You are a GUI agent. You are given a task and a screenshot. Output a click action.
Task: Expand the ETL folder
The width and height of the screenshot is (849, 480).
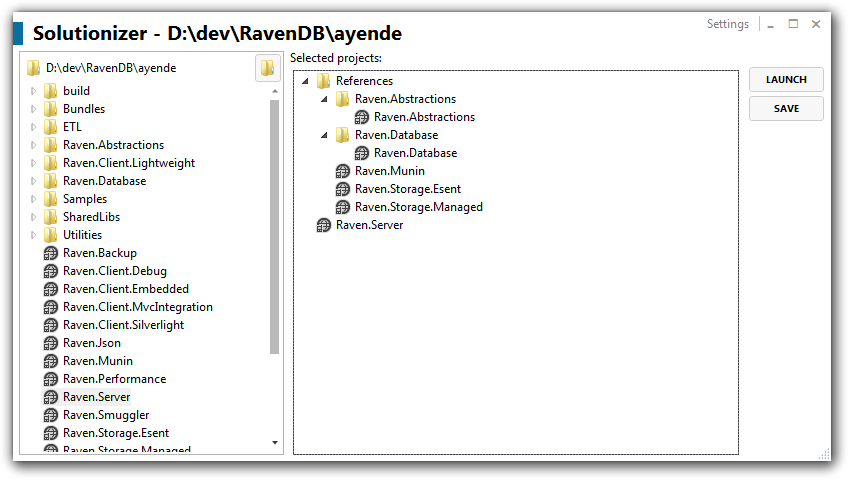coord(34,127)
